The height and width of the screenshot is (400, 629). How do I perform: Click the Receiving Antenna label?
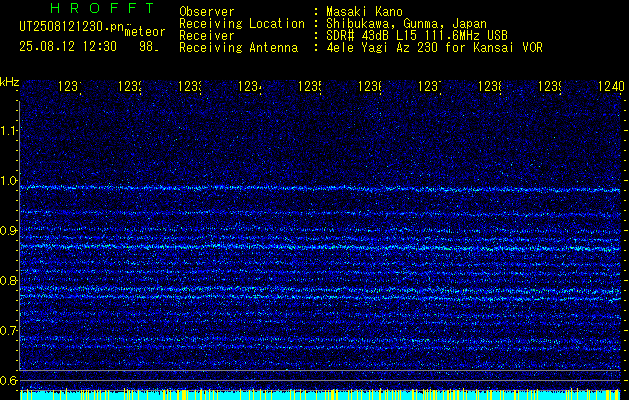pyautogui.click(x=238, y=48)
